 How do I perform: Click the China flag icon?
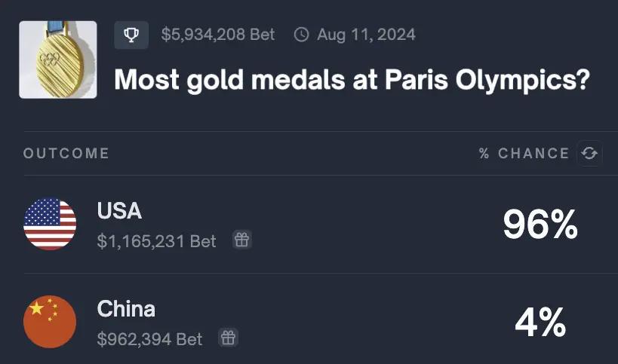(50, 322)
